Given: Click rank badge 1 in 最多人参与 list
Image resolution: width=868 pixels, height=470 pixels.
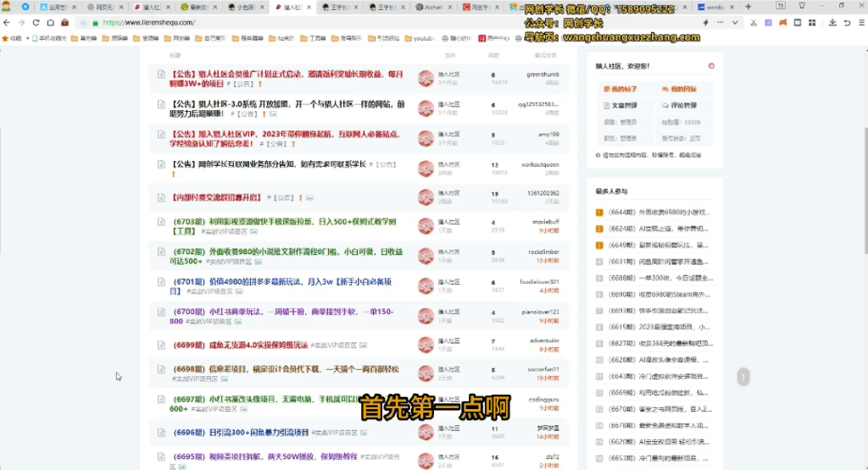Looking at the screenshot, I should 599,213.
